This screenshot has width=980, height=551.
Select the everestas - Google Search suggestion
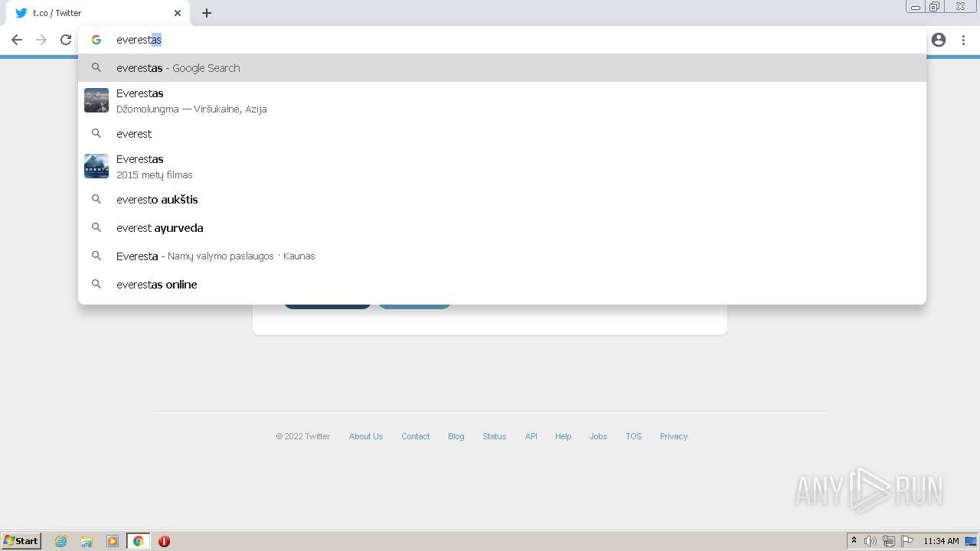pyautogui.click(x=178, y=67)
